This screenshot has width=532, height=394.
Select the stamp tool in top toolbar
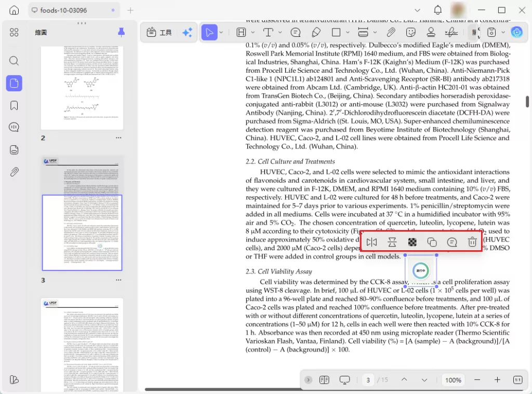point(431,33)
